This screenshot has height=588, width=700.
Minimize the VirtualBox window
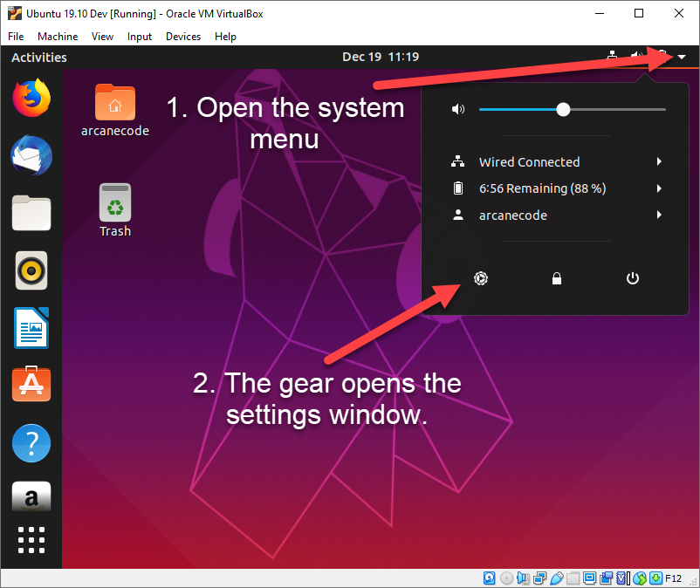coord(600,13)
